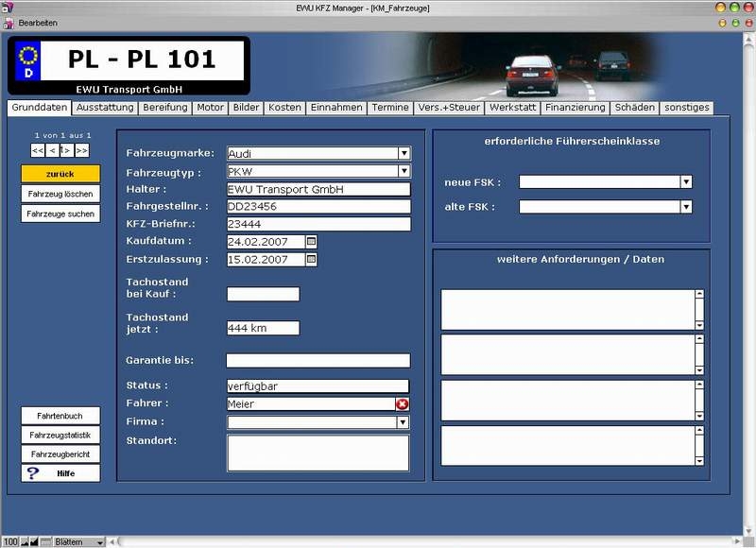Click the Erstzulassung field 15.02.2007
This screenshot has width=756, height=548.
(x=266, y=260)
